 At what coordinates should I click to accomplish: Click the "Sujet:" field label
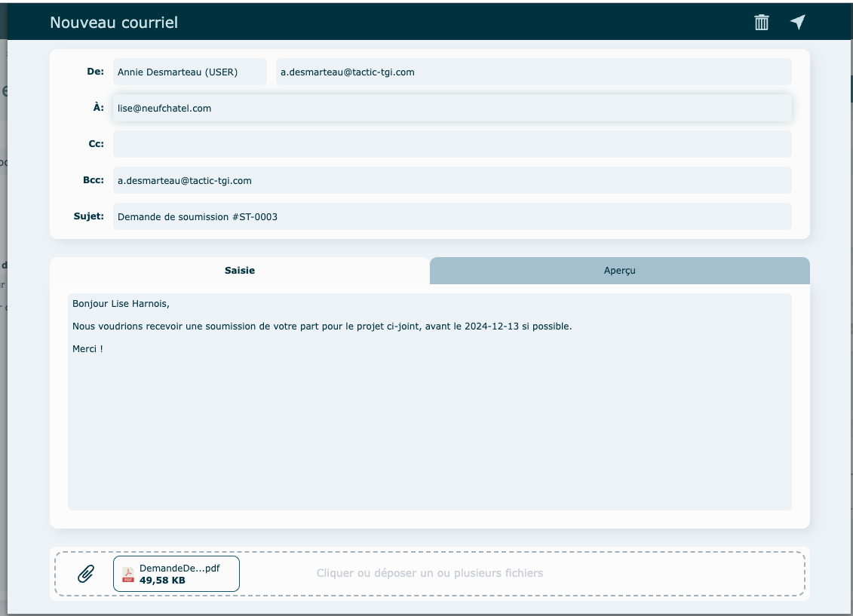[x=88, y=216]
